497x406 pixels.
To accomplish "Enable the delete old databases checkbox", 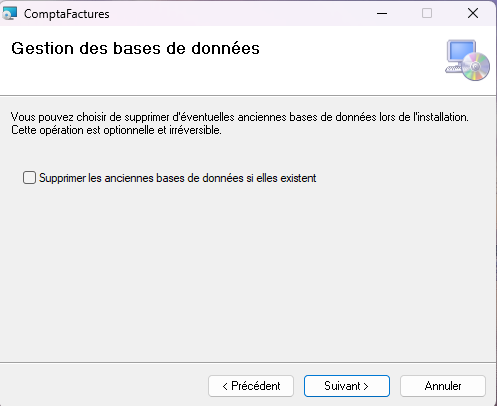I will click(x=29, y=178).
